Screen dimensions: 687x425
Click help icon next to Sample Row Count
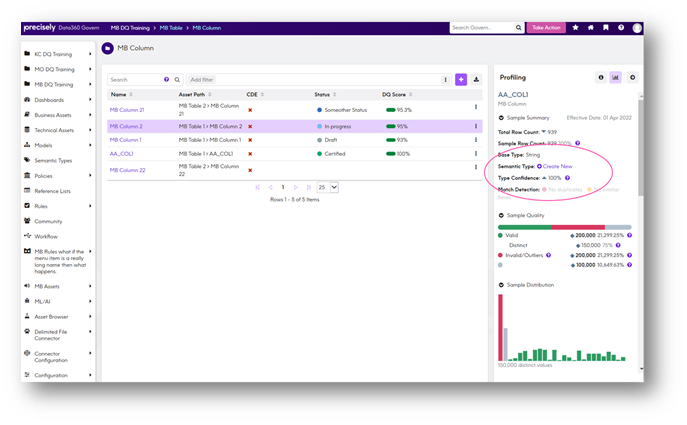pyautogui.click(x=577, y=143)
